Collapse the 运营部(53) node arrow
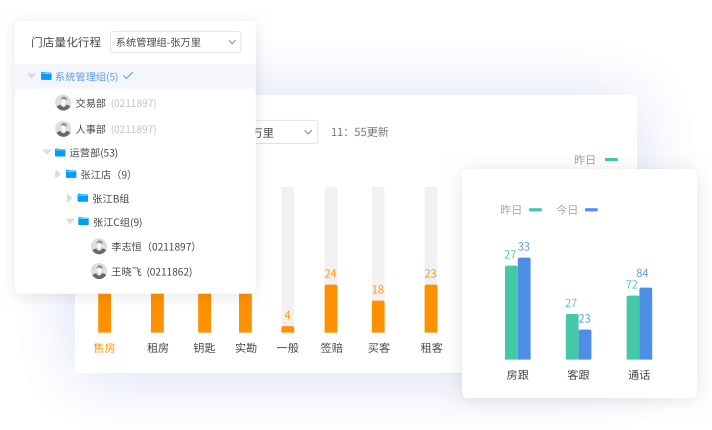The image size is (712, 430). (47, 152)
